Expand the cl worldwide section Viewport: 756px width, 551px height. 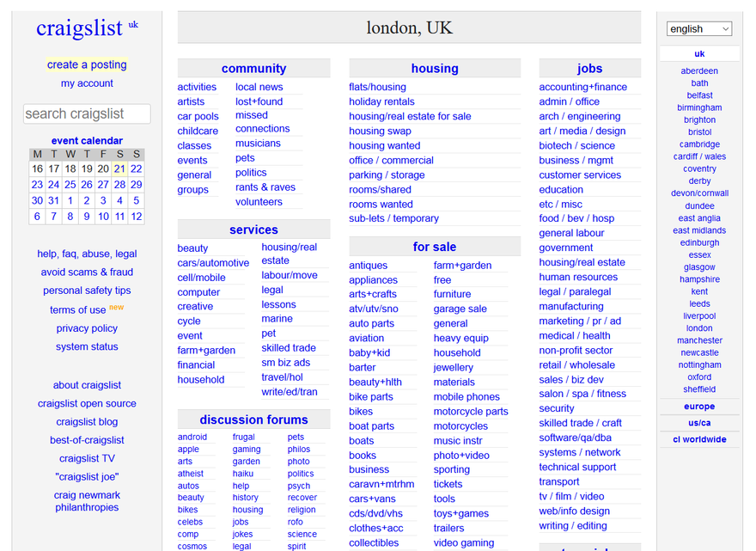[699, 439]
